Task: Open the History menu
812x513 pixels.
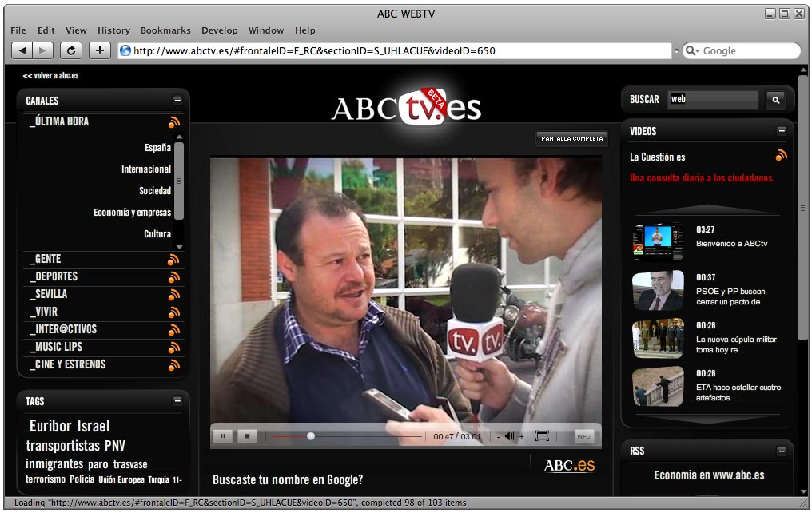Action: (x=114, y=30)
